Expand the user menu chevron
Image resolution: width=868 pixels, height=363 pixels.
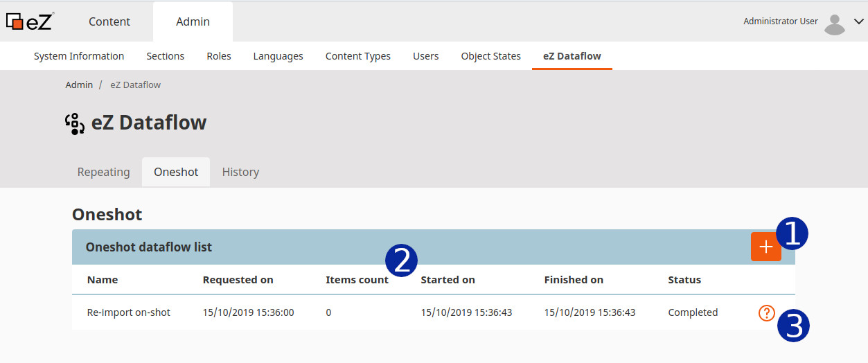[x=859, y=22]
